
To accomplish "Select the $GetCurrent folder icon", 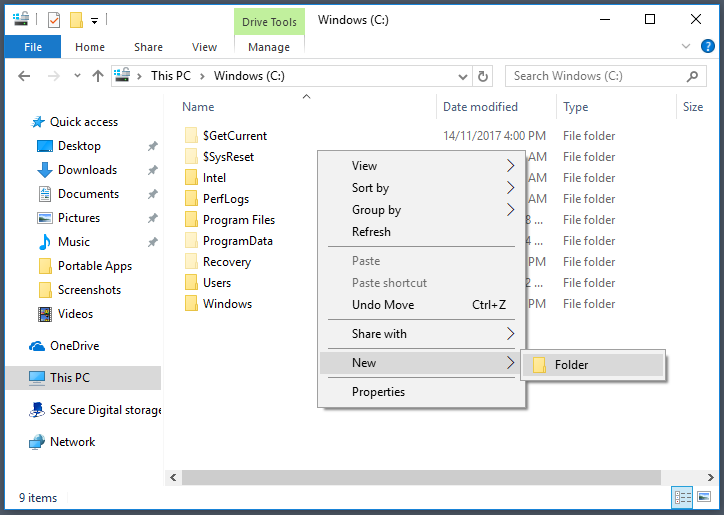I will [191, 136].
